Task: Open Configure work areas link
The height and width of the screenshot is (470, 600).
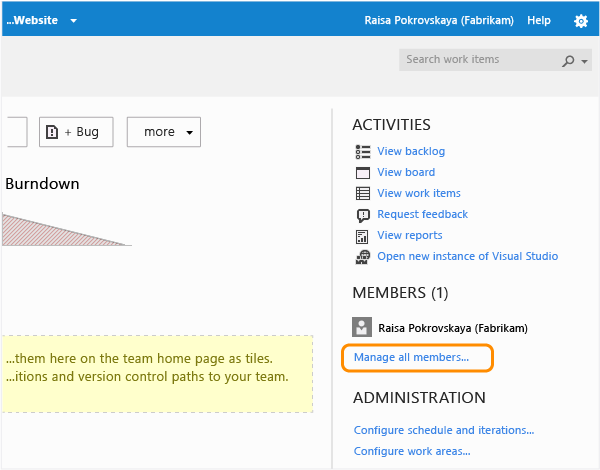Action: 412,451
